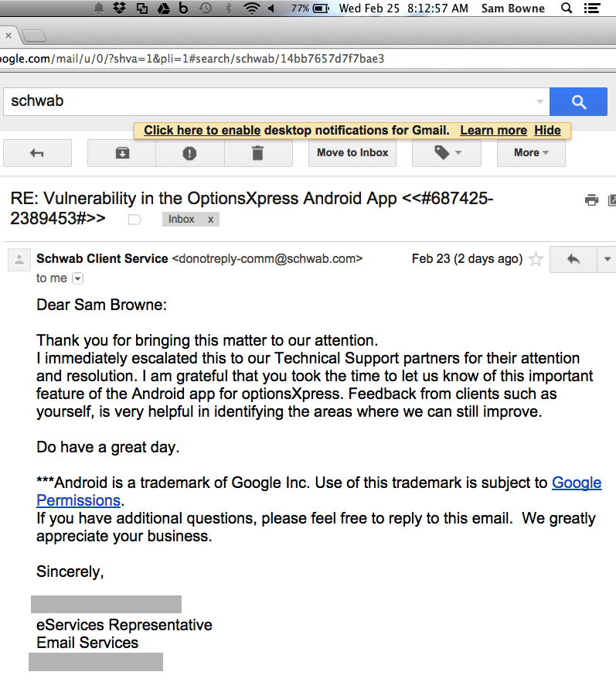
Task: Show details arrow next to 'to me'
Action: [x=77, y=278]
